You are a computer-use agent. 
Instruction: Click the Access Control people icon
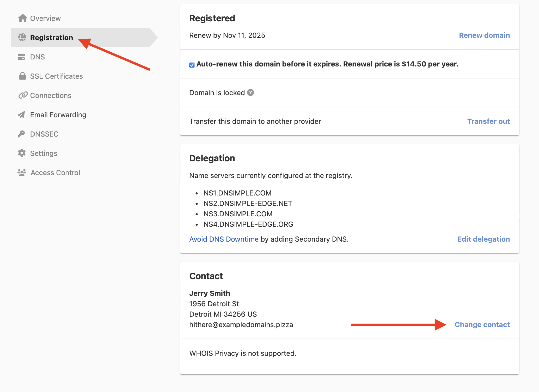click(22, 172)
